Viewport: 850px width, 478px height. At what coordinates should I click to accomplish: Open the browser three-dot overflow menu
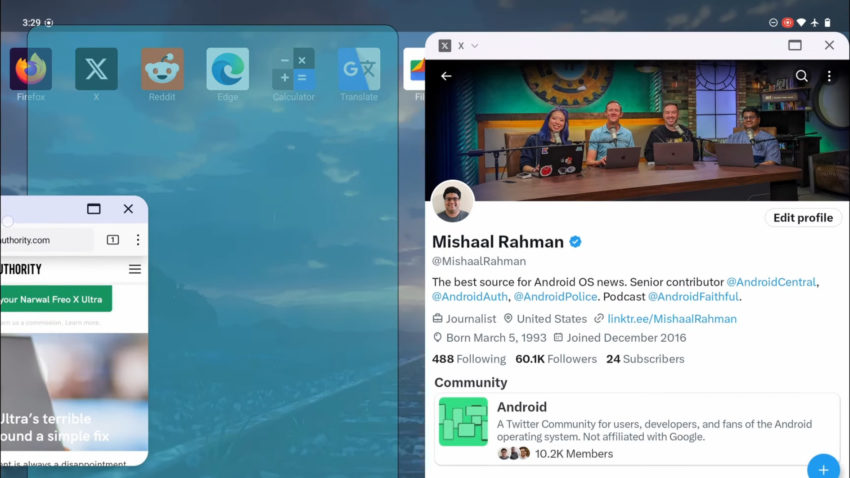pyautogui.click(x=138, y=240)
